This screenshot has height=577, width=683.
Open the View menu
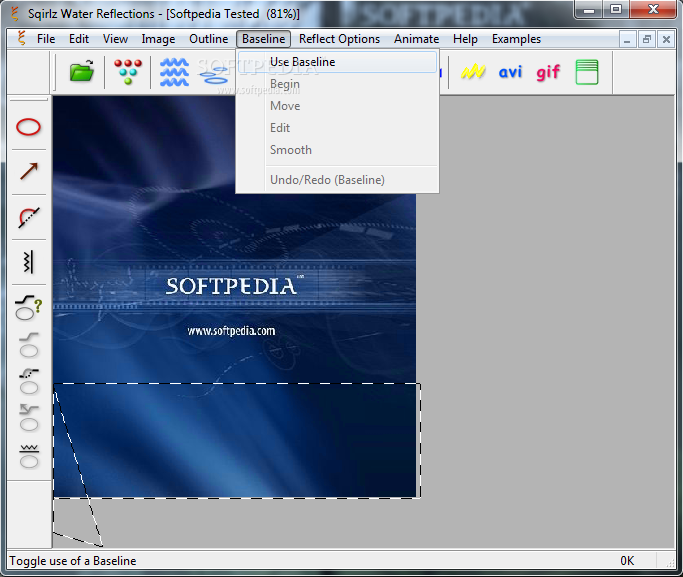coord(115,39)
